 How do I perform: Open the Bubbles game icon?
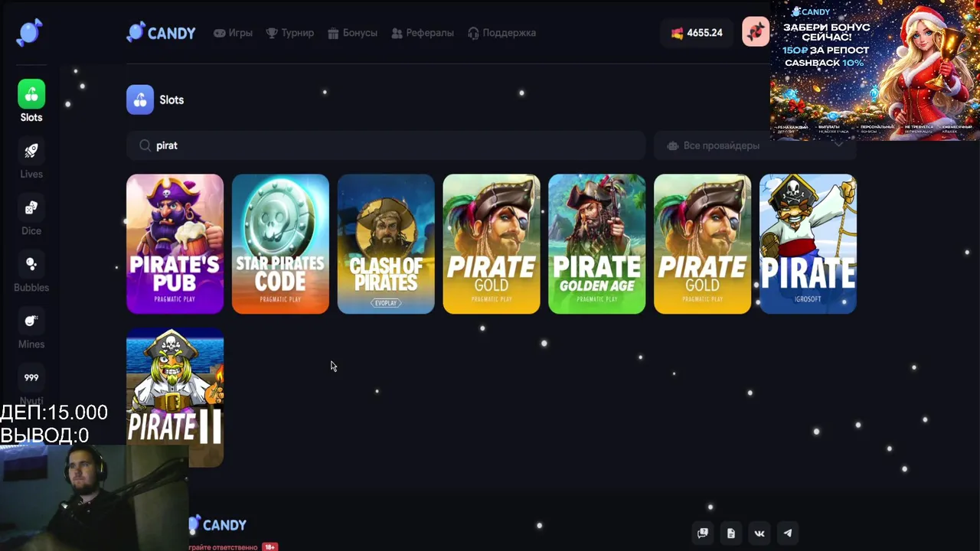[x=31, y=264]
